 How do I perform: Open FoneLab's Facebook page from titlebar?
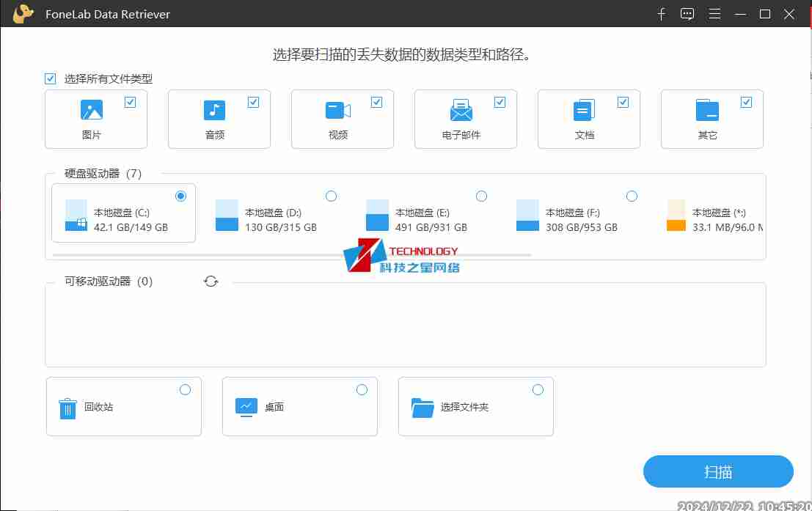pyautogui.click(x=661, y=13)
